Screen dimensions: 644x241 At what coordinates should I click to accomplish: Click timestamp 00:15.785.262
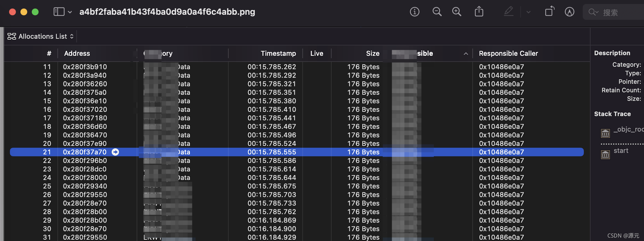tap(272, 67)
